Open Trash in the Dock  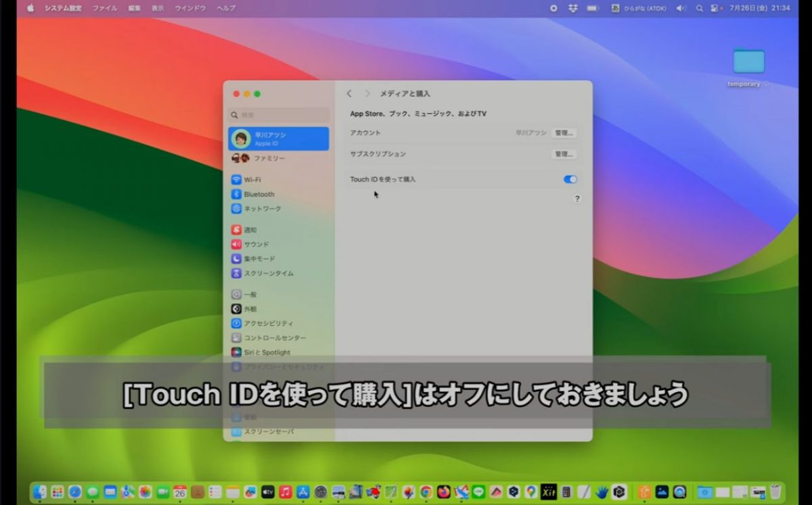pos(775,492)
